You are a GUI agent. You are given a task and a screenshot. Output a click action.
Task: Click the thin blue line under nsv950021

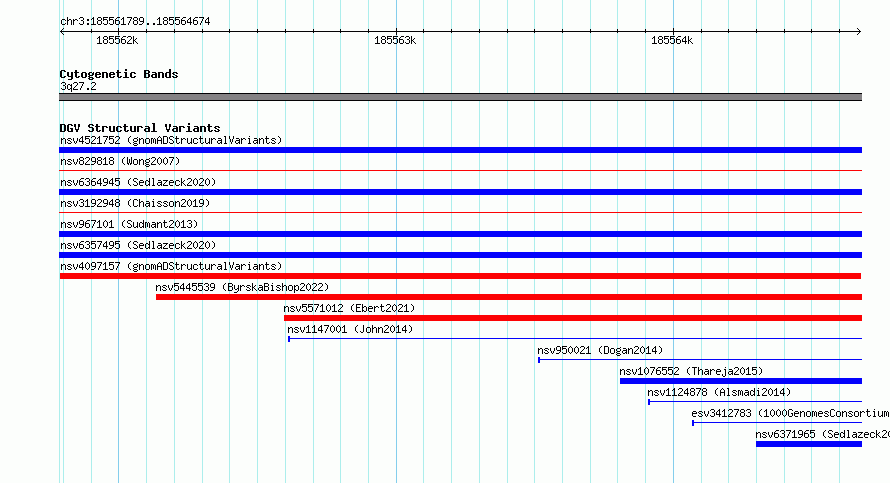click(x=700, y=360)
